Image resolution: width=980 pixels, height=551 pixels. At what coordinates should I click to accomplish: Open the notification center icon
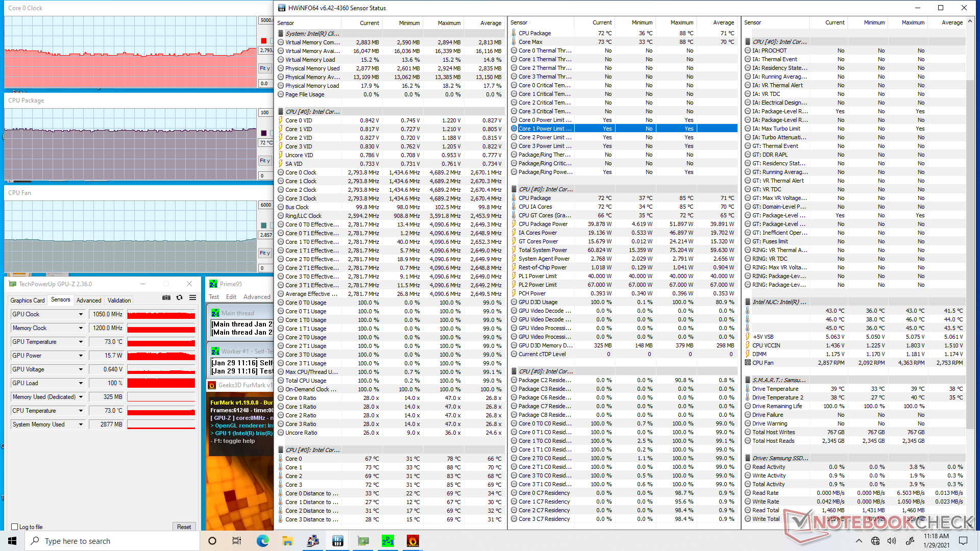(x=963, y=541)
